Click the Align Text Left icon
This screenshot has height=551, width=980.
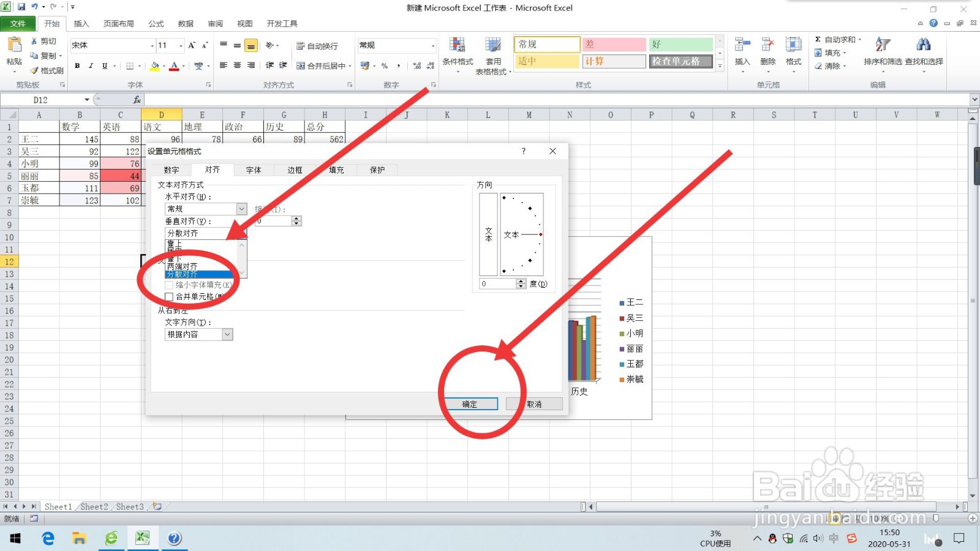tap(224, 66)
